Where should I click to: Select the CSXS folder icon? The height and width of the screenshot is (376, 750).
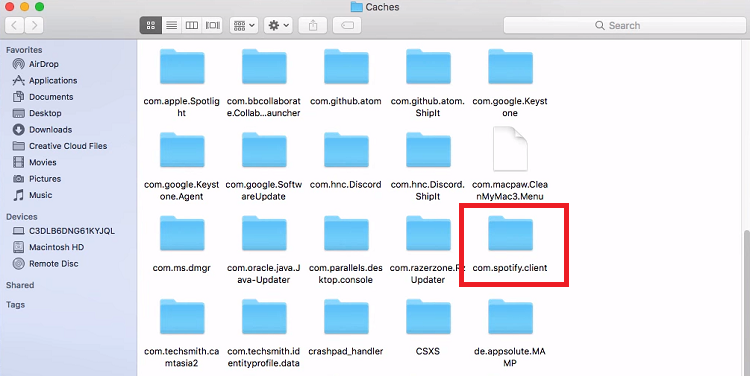pyautogui.click(x=428, y=317)
